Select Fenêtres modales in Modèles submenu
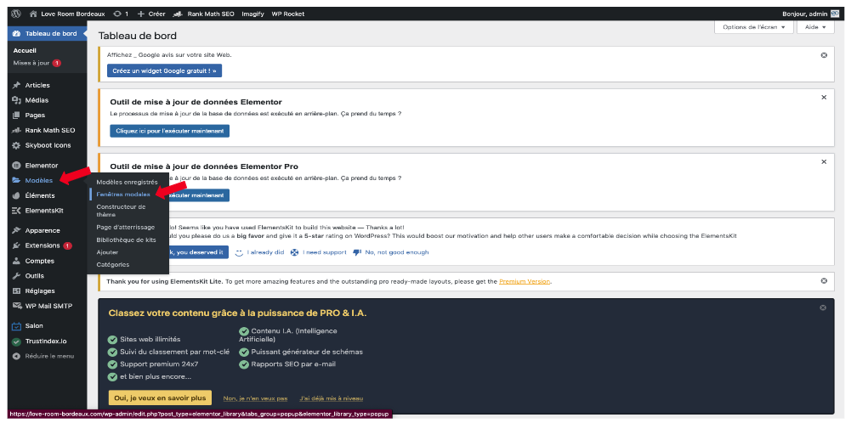The width and height of the screenshot is (868, 440). pyautogui.click(x=123, y=195)
